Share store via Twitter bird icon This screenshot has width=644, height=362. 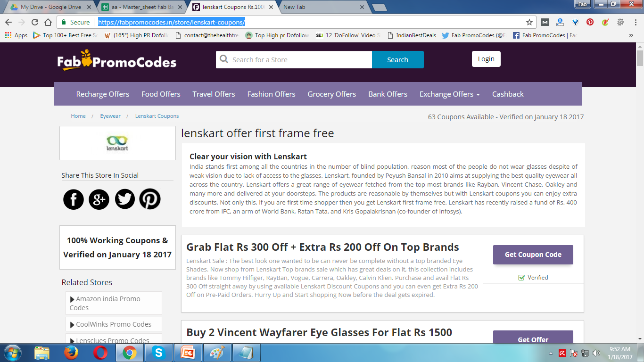[124, 199]
